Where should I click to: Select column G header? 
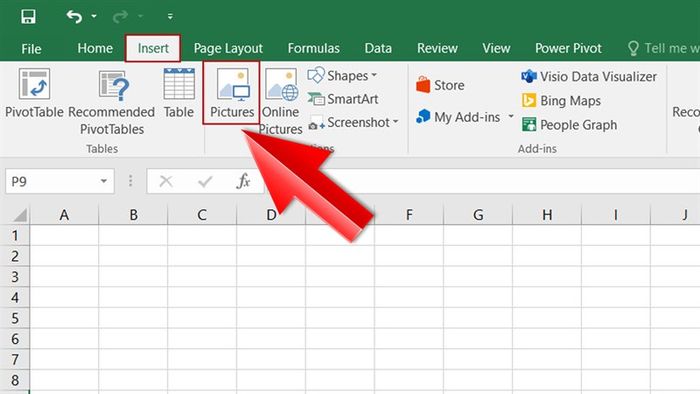[x=478, y=215]
